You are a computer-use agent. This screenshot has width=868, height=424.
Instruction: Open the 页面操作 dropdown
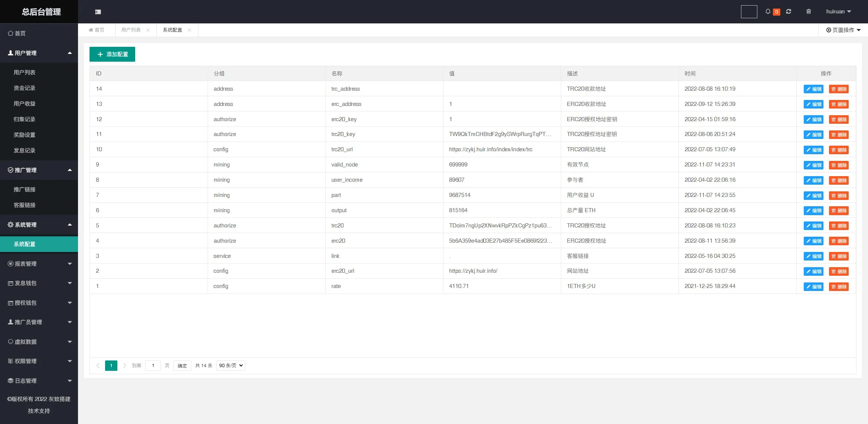[843, 30]
